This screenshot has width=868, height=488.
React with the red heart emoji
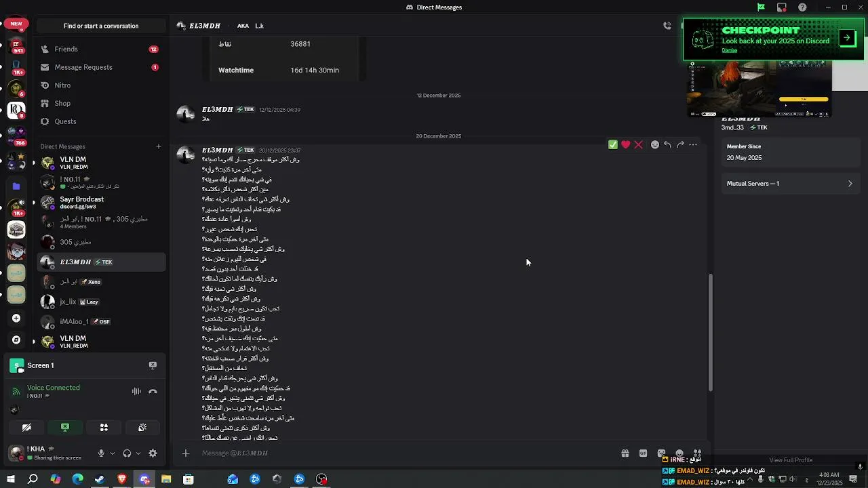(x=626, y=144)
